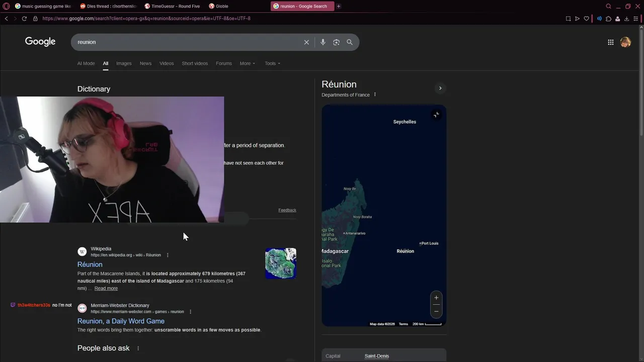Zoom in on the Réunion map
Viewport: 644px width, 362px height.
coord(436,298)
